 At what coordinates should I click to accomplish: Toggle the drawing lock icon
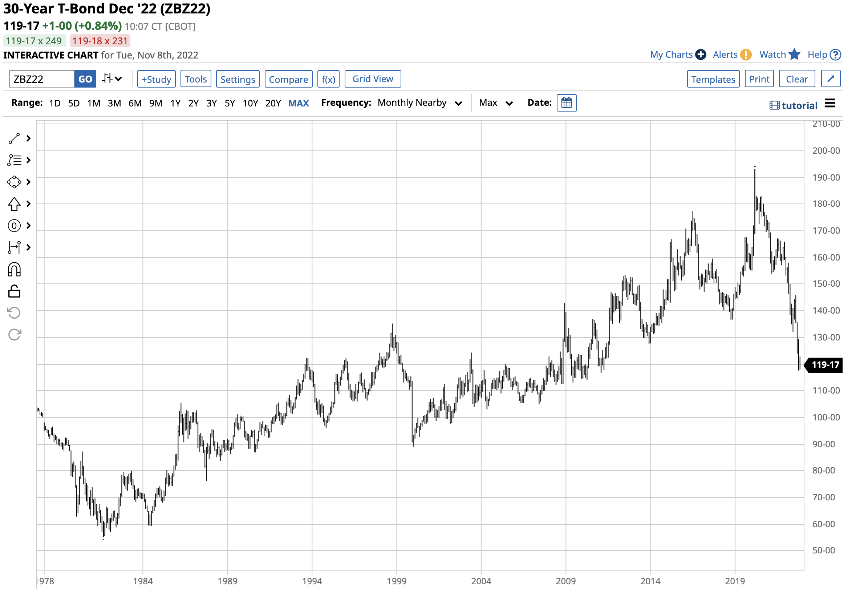(x=14, y=291)
